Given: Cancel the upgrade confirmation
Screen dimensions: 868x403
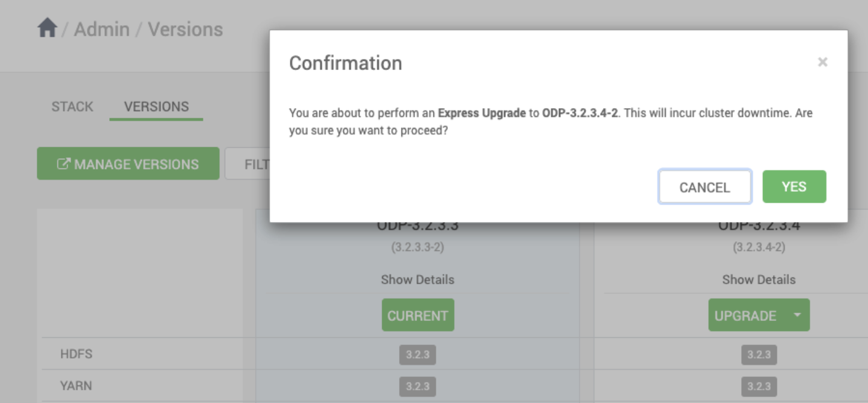Looking at the screenshot, I should pyautogui.click(x=704, y=187).
